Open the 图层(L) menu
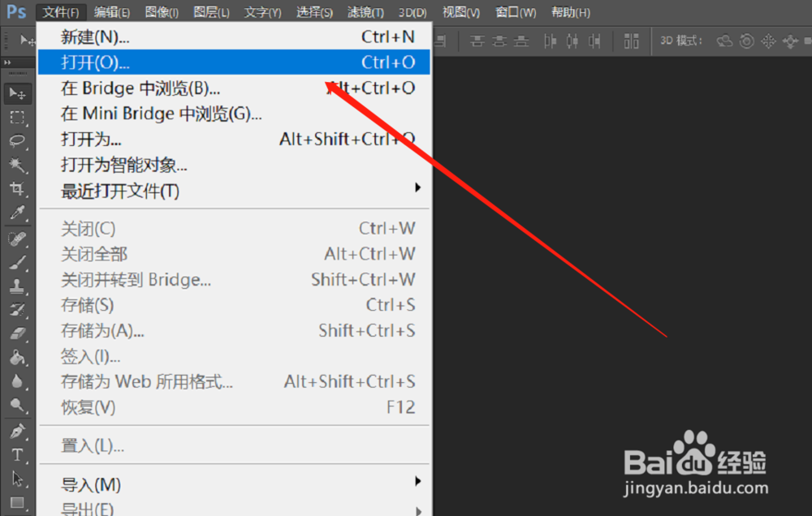This screenshot has width=812, height=516. point(211,12)
